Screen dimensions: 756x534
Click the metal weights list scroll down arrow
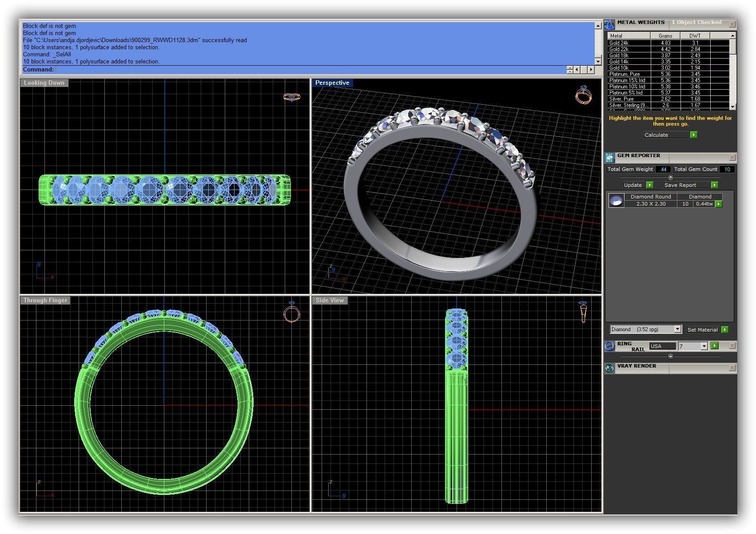[732, 107]
